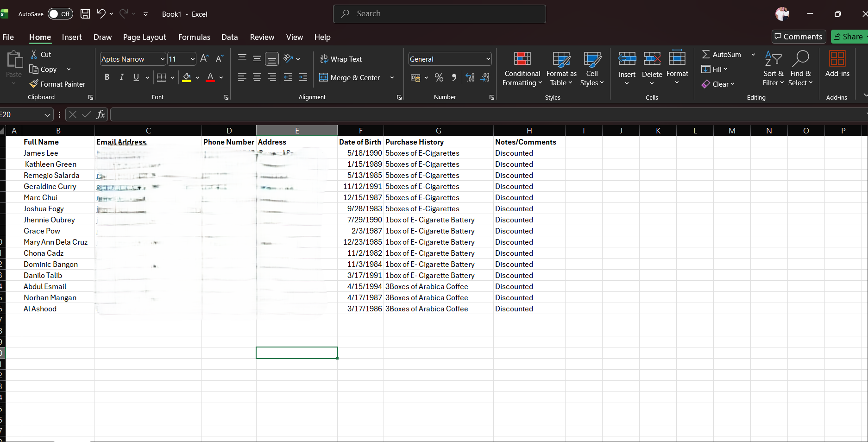Click the Save icon in title bar

(85, 14)
